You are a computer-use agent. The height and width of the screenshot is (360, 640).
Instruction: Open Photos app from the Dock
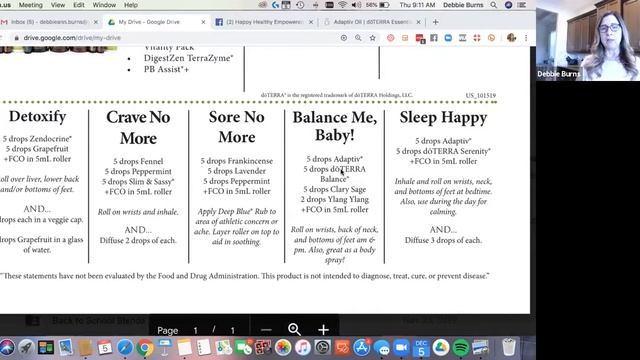[x=282, y=348]
